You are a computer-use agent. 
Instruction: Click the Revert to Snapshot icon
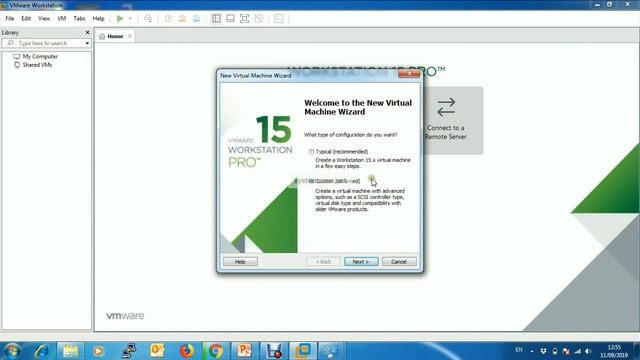coord(182,18)
